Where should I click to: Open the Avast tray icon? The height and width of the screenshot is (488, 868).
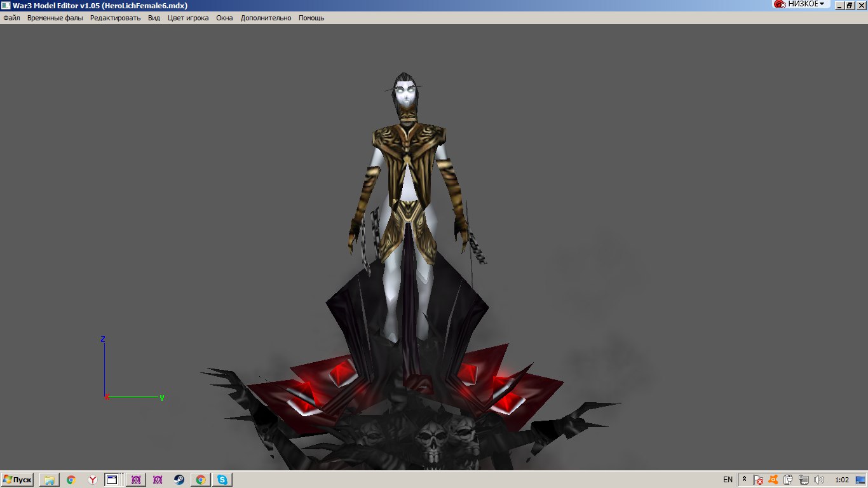(773, 480)
